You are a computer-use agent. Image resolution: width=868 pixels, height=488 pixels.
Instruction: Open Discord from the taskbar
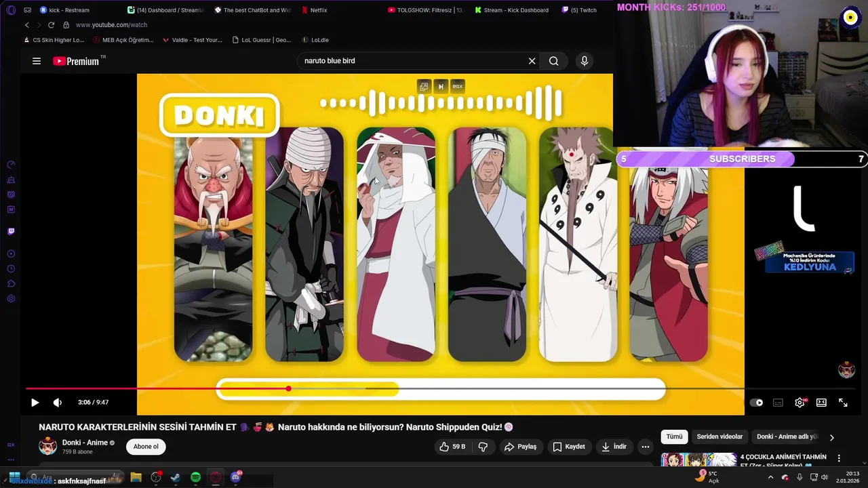click(x=235, y=477)
